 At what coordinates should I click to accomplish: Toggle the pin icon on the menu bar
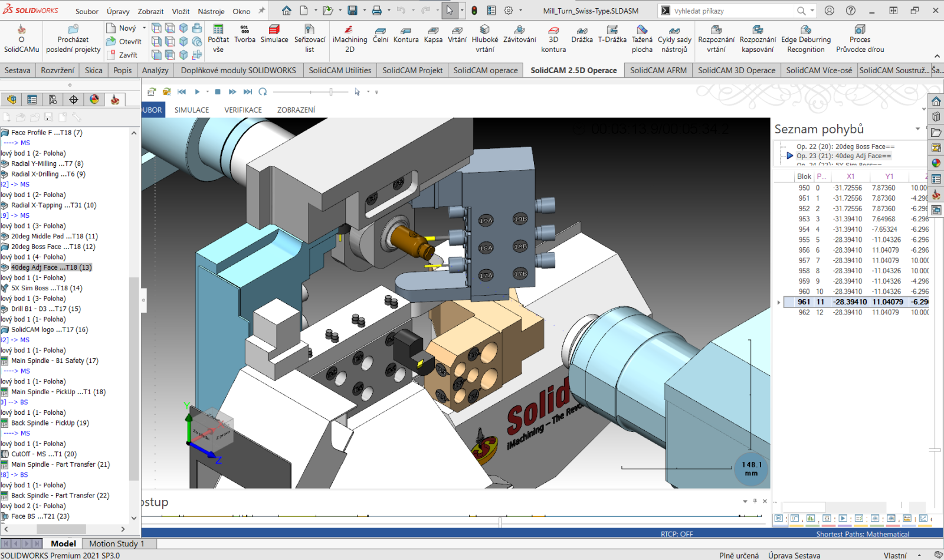pos(262,11)
